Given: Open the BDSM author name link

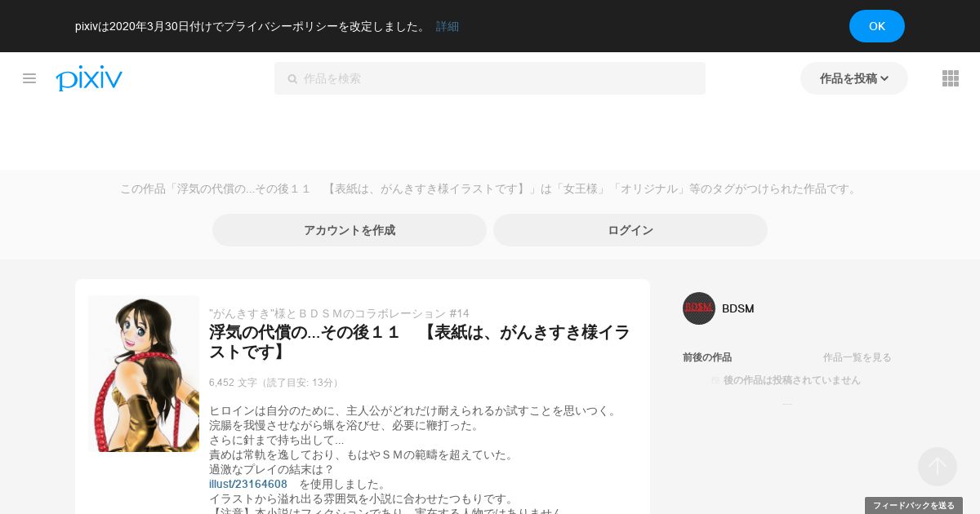Looking at the screenshot, I should click(x=738, y=308).
